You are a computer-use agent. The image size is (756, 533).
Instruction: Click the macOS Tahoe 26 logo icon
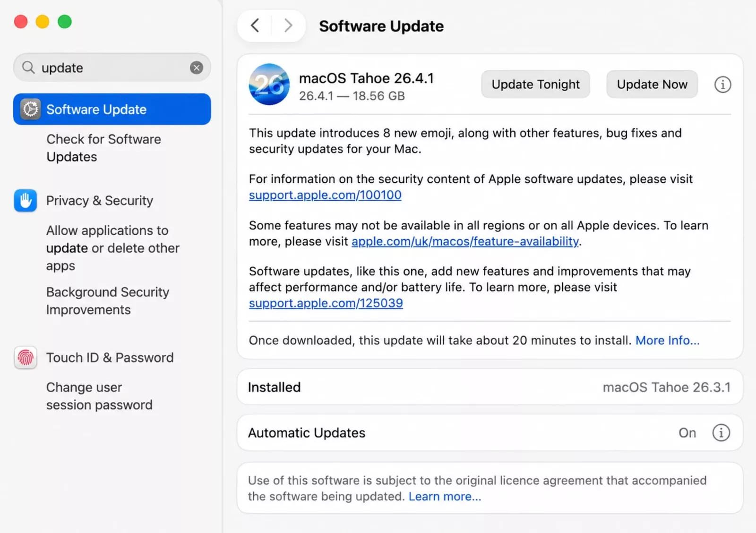269,85
